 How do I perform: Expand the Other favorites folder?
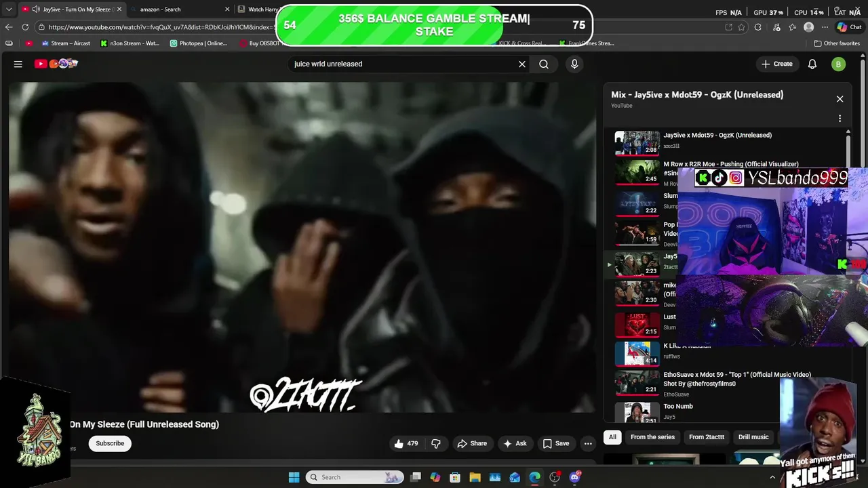837,43
